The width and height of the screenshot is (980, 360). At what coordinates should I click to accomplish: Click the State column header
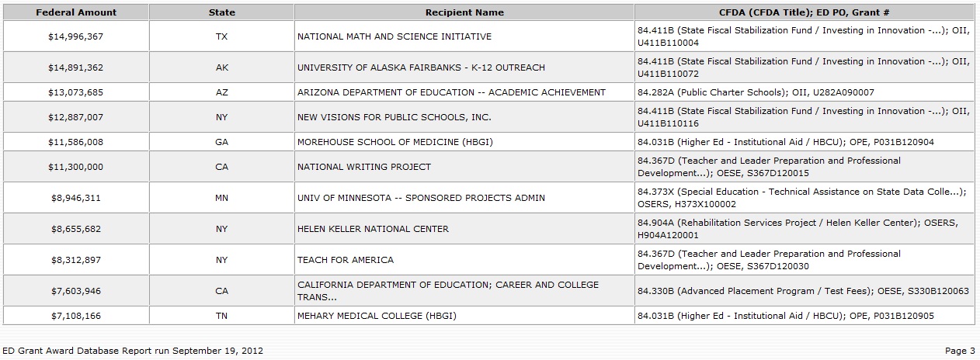pyautogui.click(x=222, y=12)
